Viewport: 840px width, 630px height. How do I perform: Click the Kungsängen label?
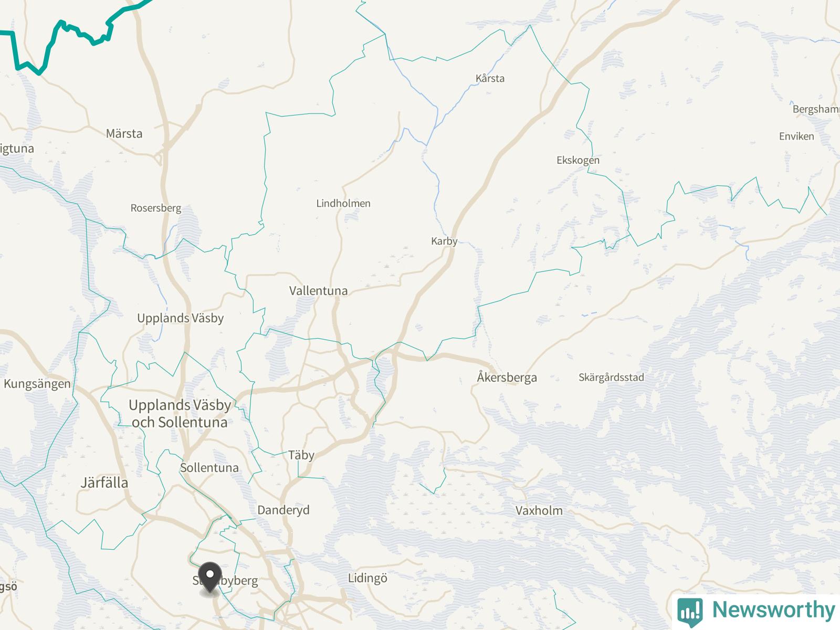coord(37,384)
